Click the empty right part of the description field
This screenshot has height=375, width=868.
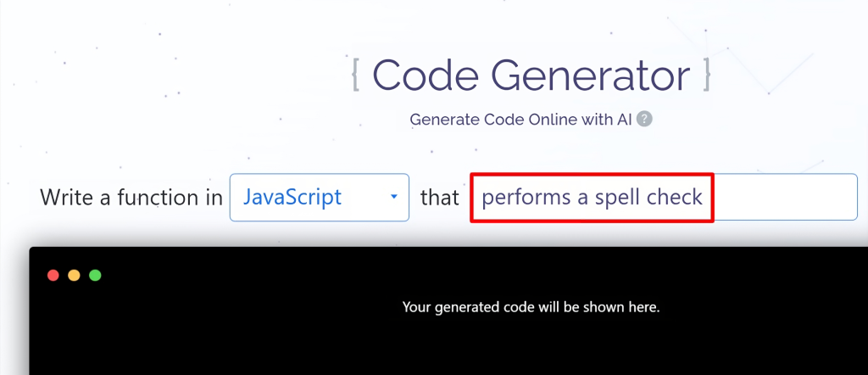pyautogui.click(x=785, y=197)
